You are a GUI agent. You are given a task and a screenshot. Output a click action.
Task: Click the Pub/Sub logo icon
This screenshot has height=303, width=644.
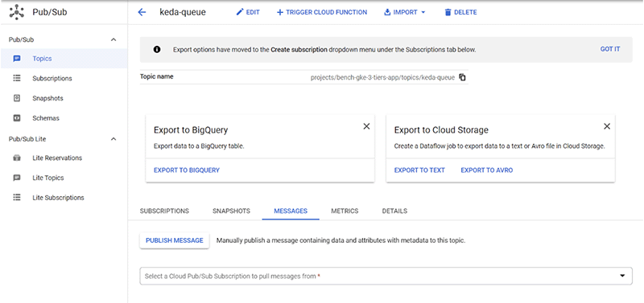click(x=16, y=12)
